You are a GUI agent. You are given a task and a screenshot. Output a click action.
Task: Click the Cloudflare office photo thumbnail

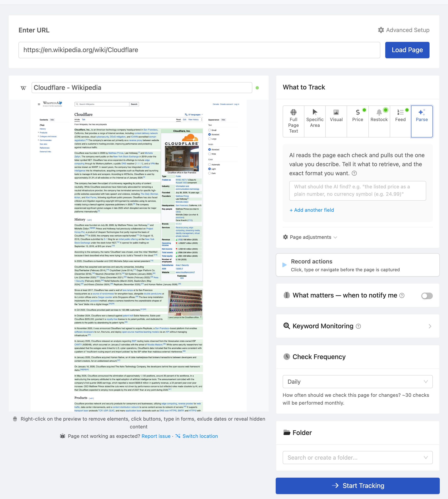[x=182, y=159]
